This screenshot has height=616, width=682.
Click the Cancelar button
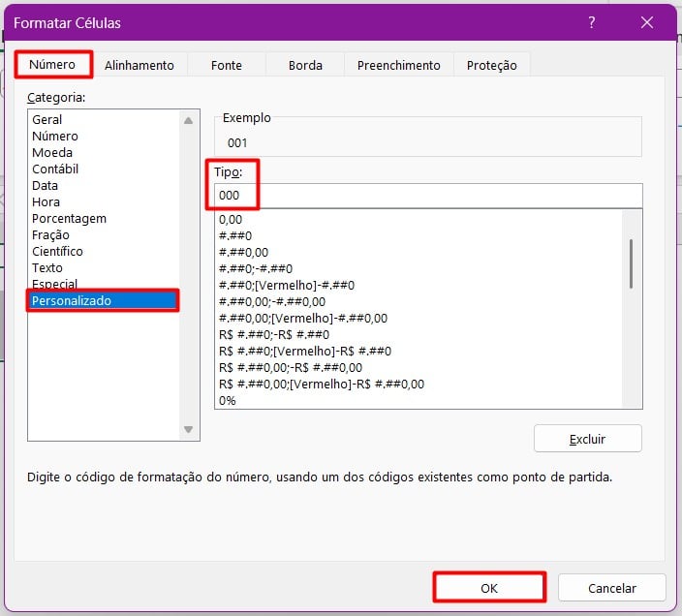click(612, 588)
